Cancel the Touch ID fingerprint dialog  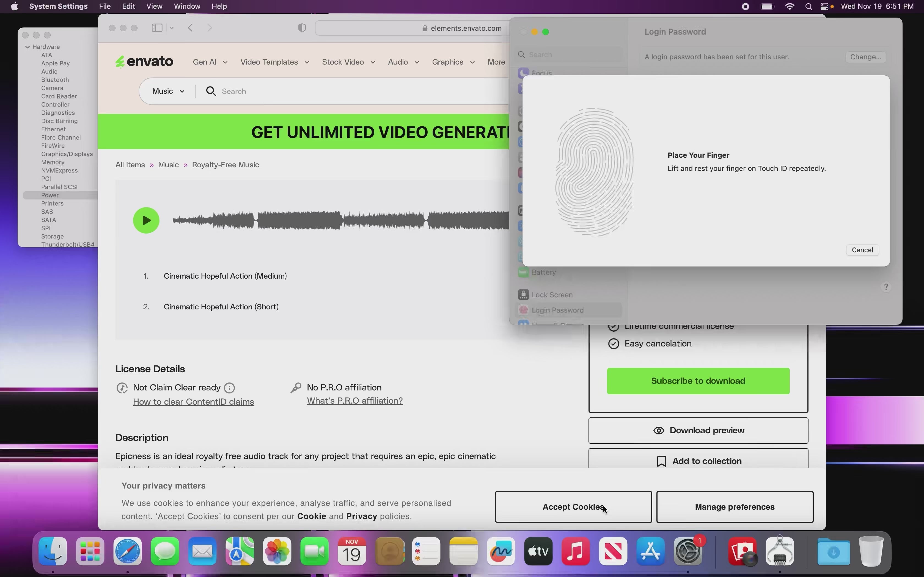pyautogui.click(x=862, y=250)
